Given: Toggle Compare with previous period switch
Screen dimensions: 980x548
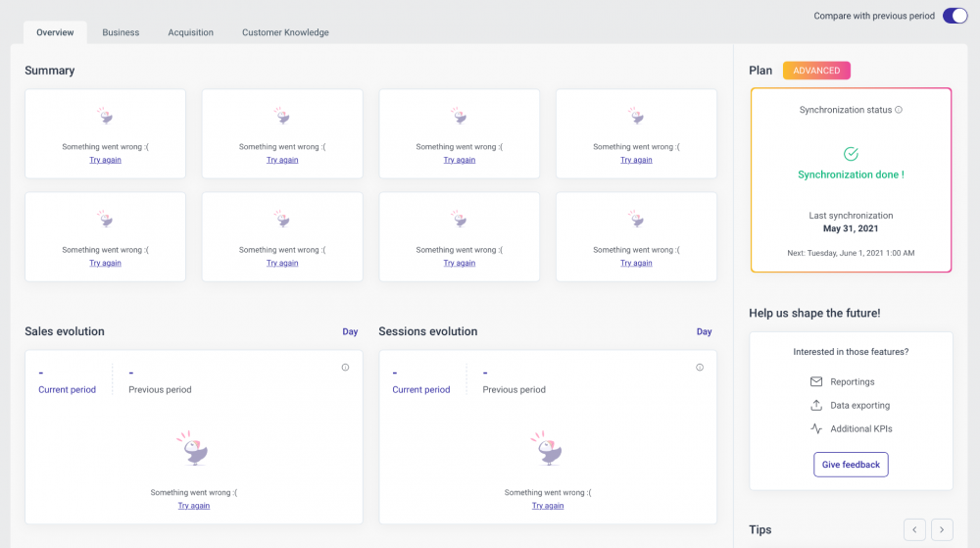Looking at the screenshot, I should (x=955, y=16).
